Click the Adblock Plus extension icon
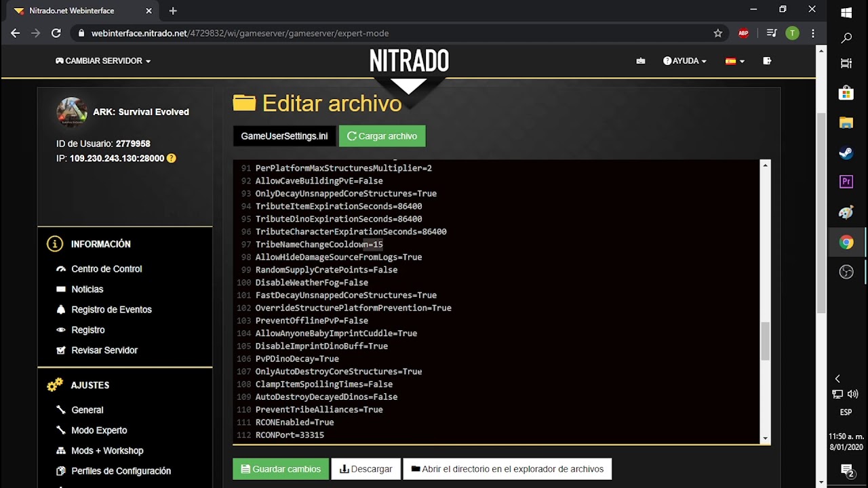The image size is (868, 488). (743, 33)
